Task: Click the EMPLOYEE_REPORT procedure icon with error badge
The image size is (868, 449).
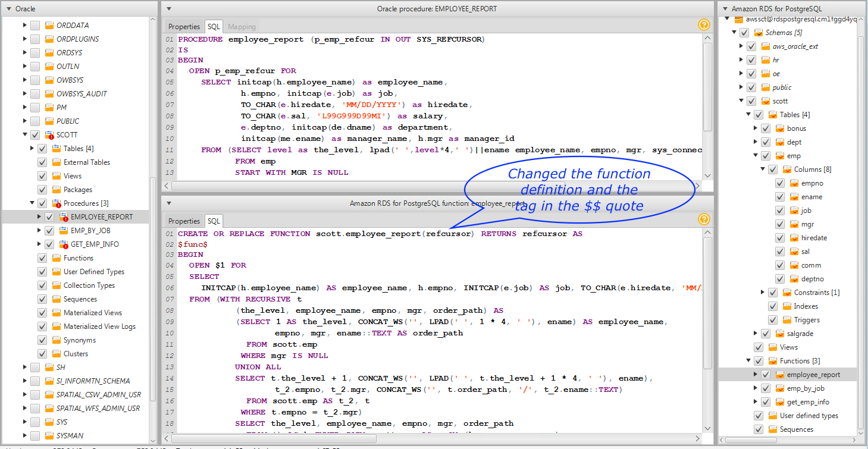Action: click(x=64, y=217)
